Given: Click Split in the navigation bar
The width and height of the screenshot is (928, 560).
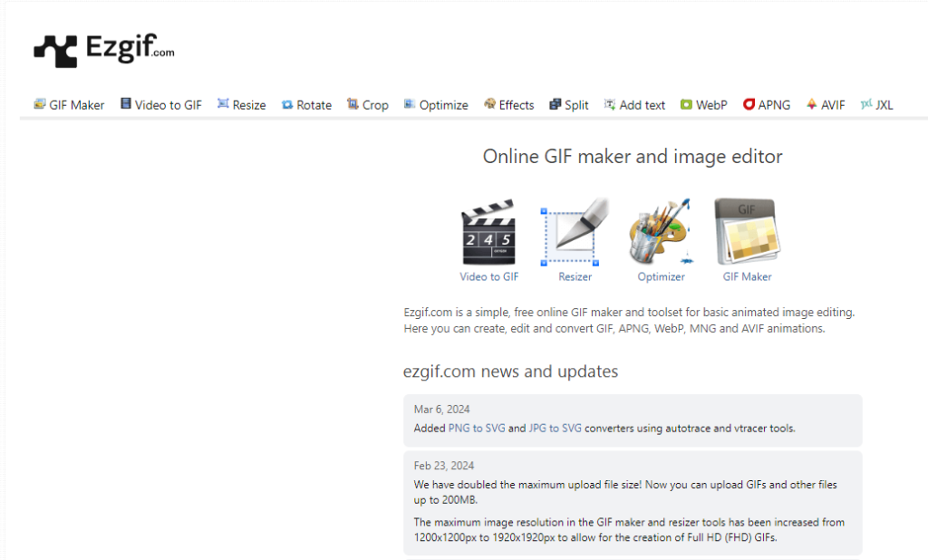Looking at the screenshot, I should (569, 105).
